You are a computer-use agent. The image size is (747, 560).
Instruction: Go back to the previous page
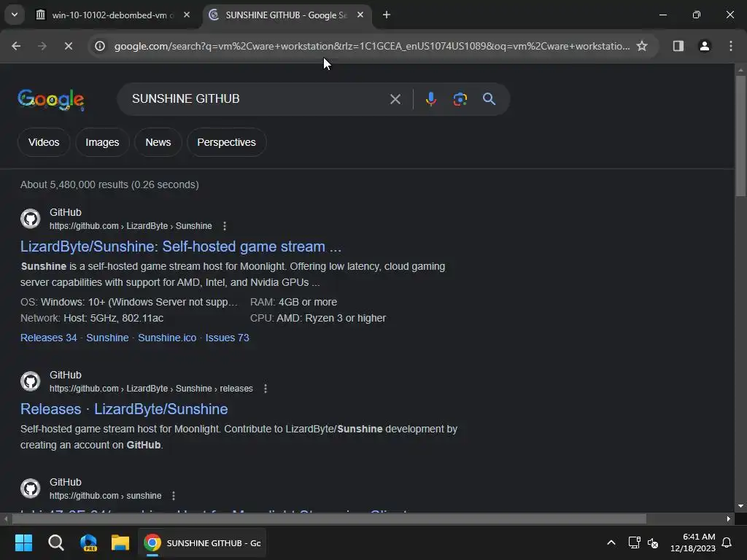pos(16,46)
